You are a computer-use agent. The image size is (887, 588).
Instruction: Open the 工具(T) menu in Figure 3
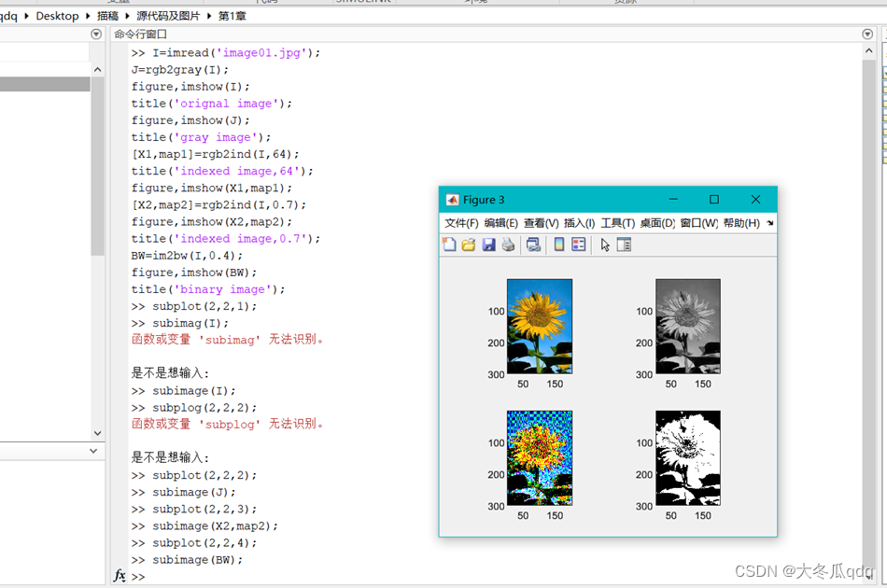pos(618,223)
